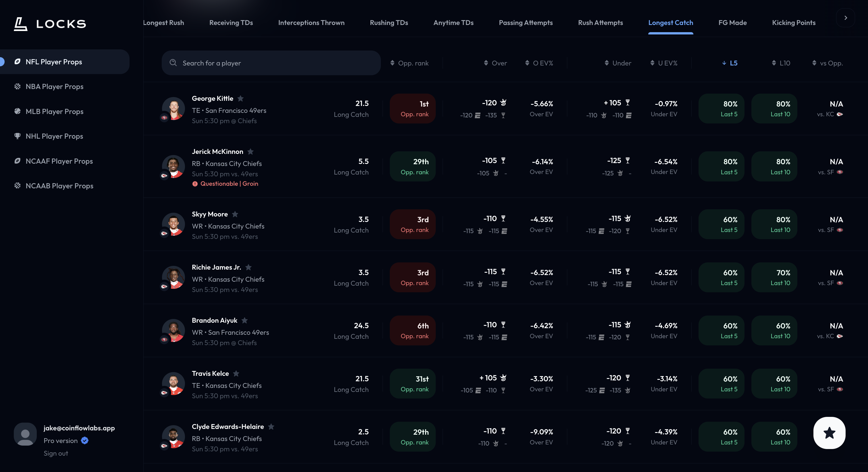Click George Kittle's best Under odds +105
Image resolution: width=868 pixels, height=472 pixels.
coord(612,103)
